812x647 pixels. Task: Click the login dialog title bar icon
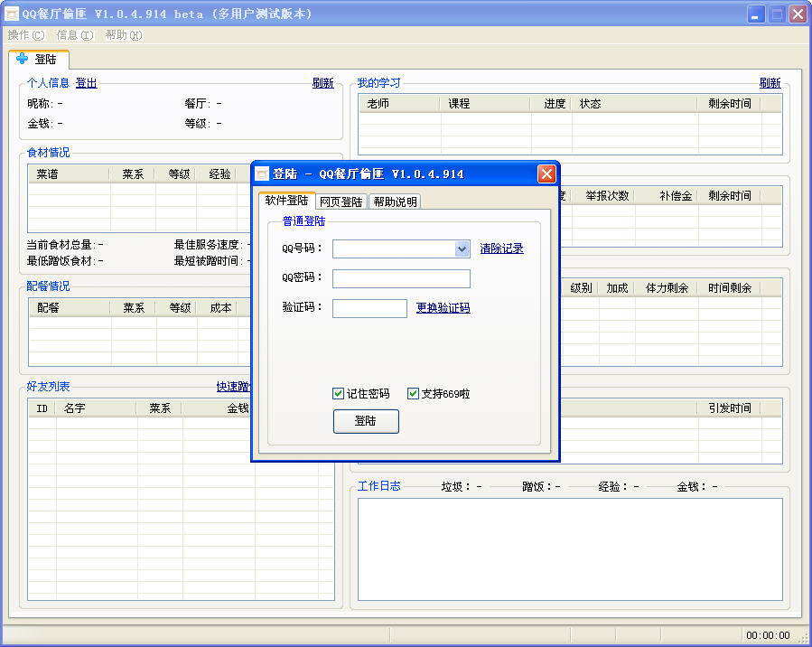coord(262,174)
